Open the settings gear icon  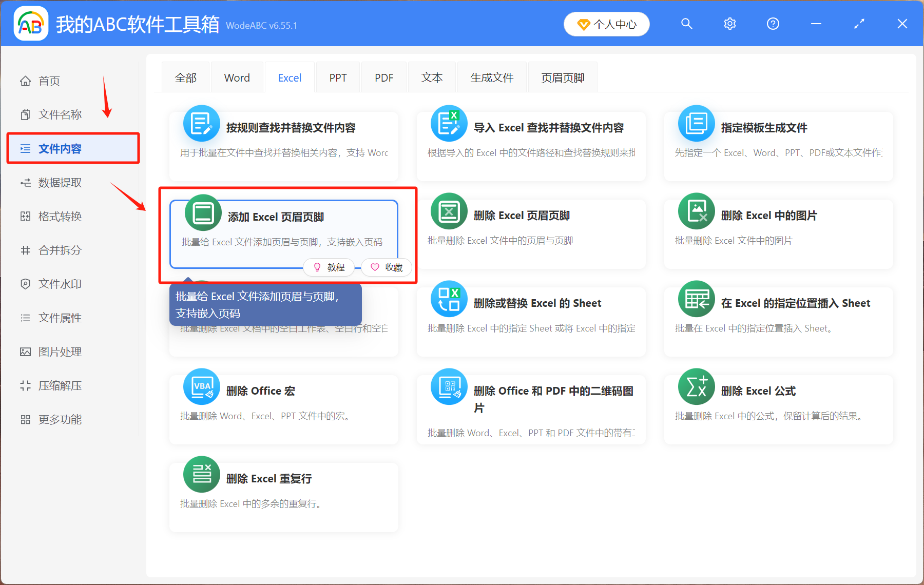pos(729,24)
